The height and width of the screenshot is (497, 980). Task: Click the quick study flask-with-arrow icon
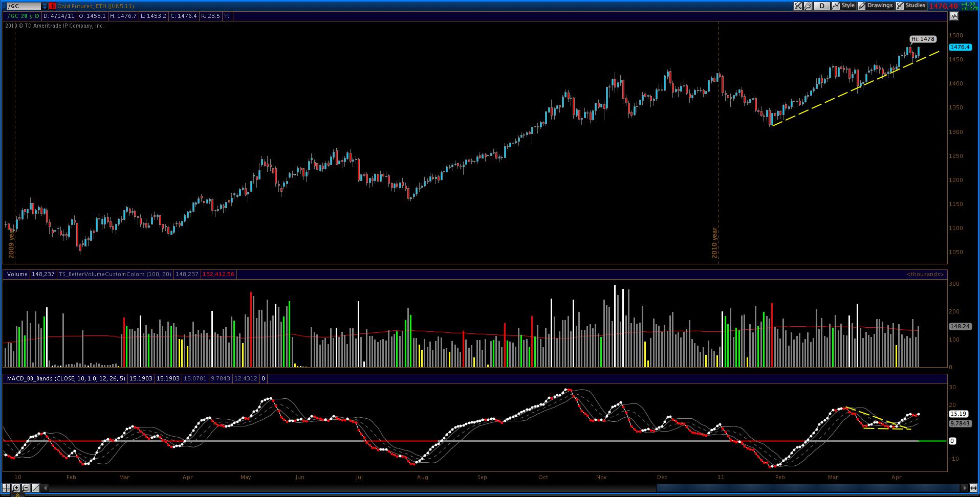tap(798, 6)
